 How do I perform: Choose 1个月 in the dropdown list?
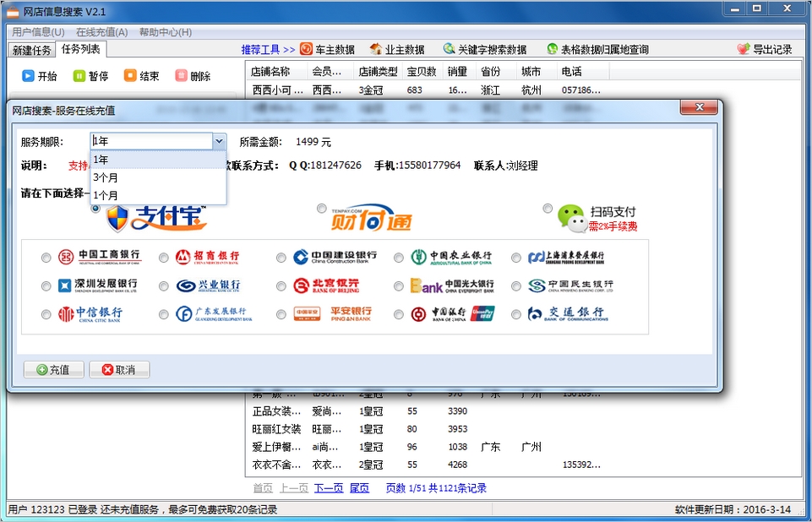pyautogui.click(x=159, y=195)
